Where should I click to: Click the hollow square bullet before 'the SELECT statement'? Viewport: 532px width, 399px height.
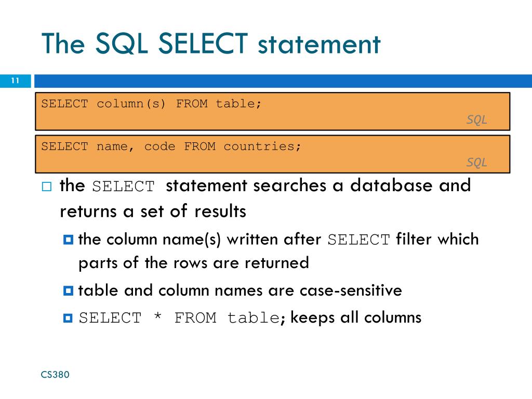click(47, 187)
